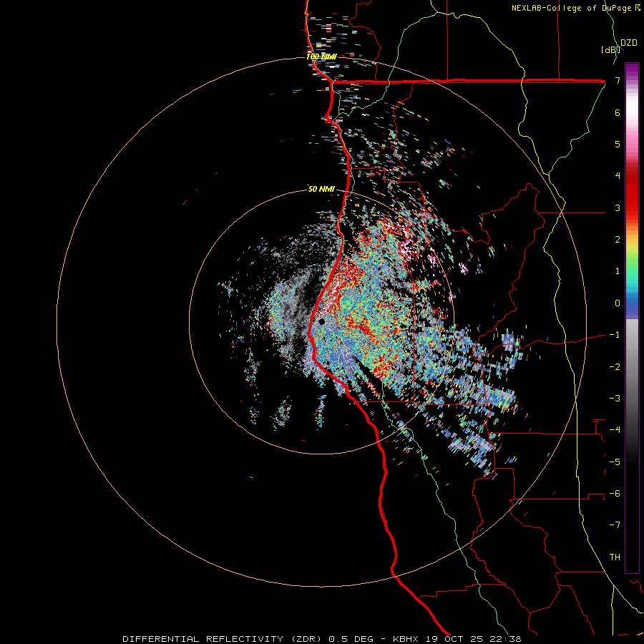644x644 pixels.
Task: Click the KBHX station identifier in the caption
Action: click(x=405, y=639)
